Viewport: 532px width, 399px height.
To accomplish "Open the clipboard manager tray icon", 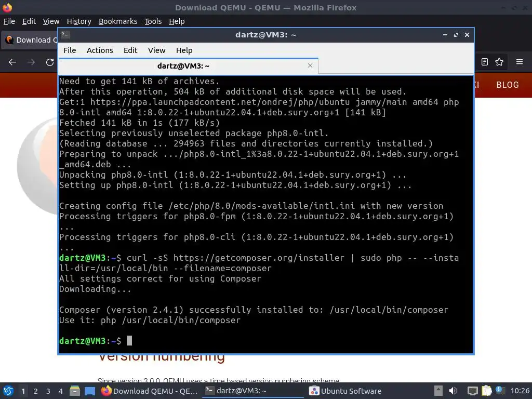I will pos(486,391).
